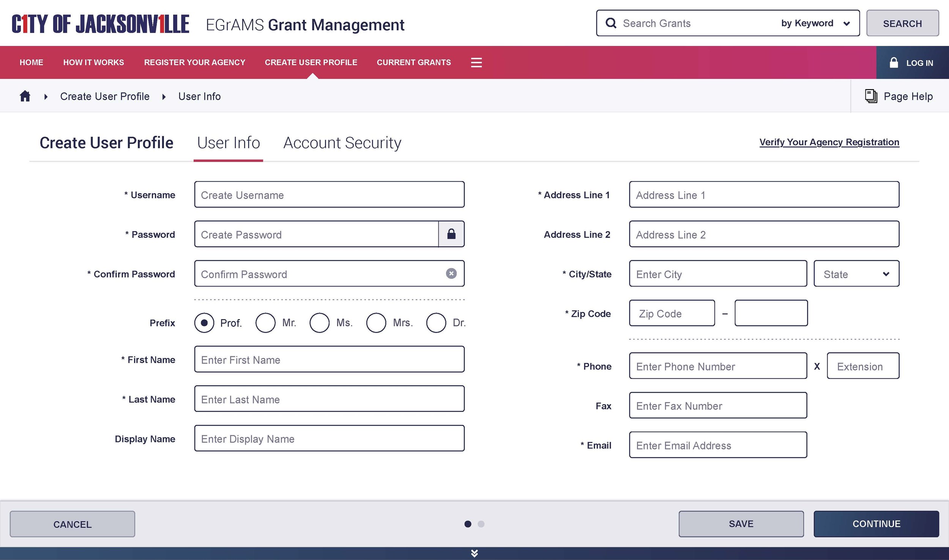Image resolution: width=949 pixels, height=560 pixels.
Task: Click the home icon in breadcrumb
Action: tap(25, 96)
